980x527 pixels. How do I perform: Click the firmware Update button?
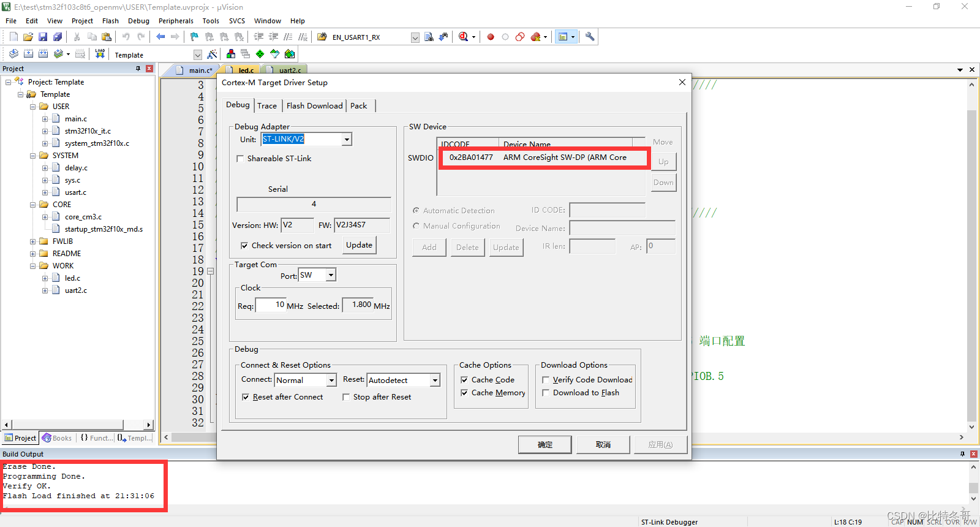click(x=359, y=245)
